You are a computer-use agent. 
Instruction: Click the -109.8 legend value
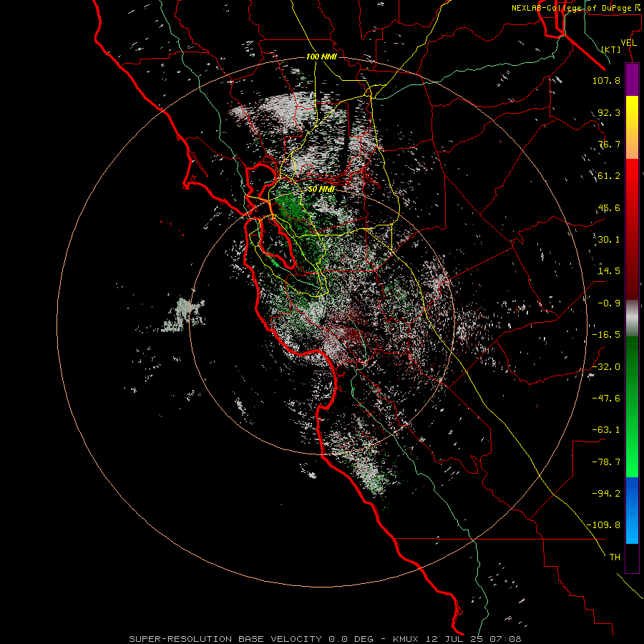603,525
